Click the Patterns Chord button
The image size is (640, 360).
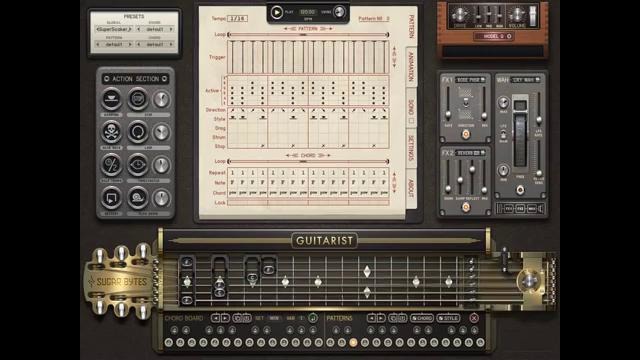422,318
